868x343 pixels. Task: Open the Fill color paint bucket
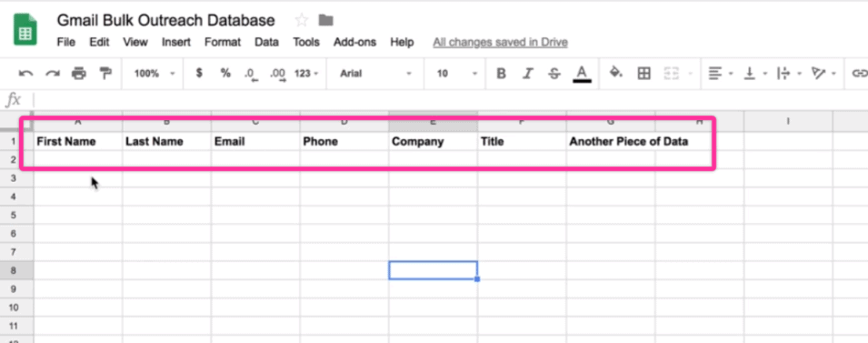click(616, 73)
